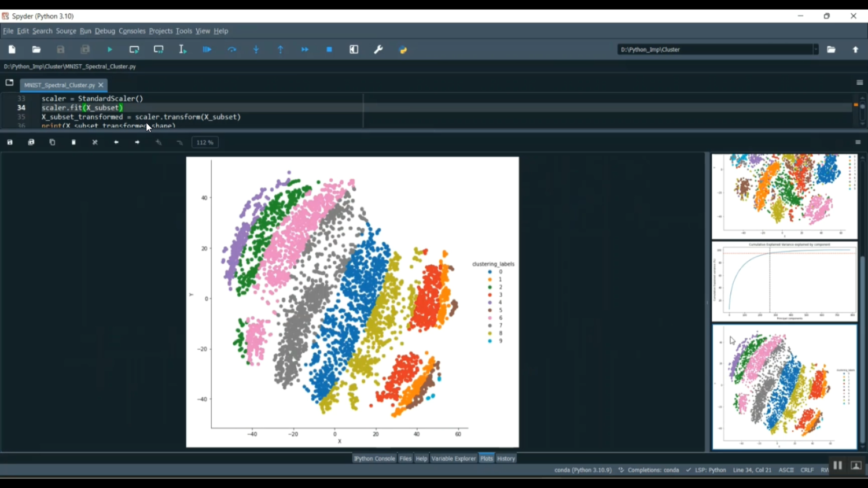Viewport: 868px width, 488px height.
Task: Toggle maximize current pane
Action: click(x=354, y=50)
